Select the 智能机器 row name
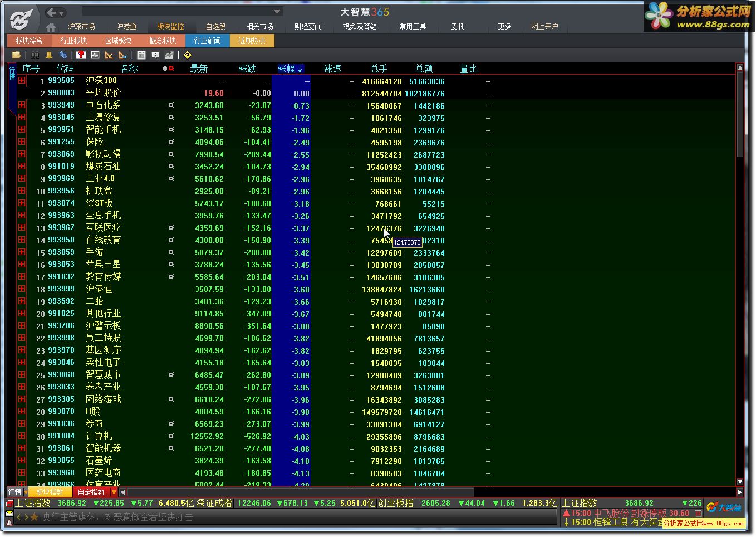The width and height of the screenshot is (756, 537). click(103, 448)
